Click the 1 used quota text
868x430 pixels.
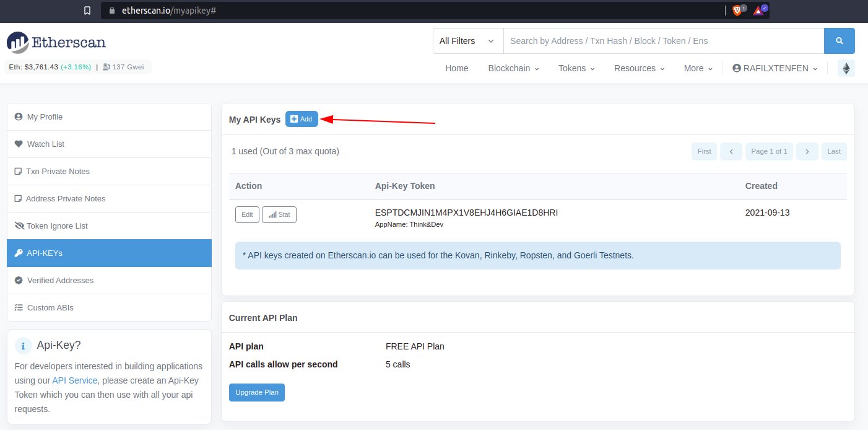pos(285,151)
